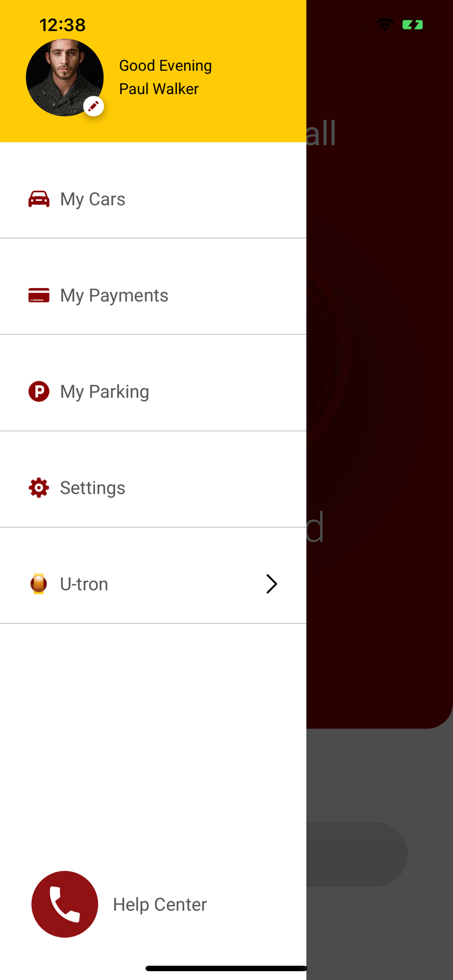This screenshot has height=980, width=453.
Task: Tap the Paul Walker name label
Action: 159,89
